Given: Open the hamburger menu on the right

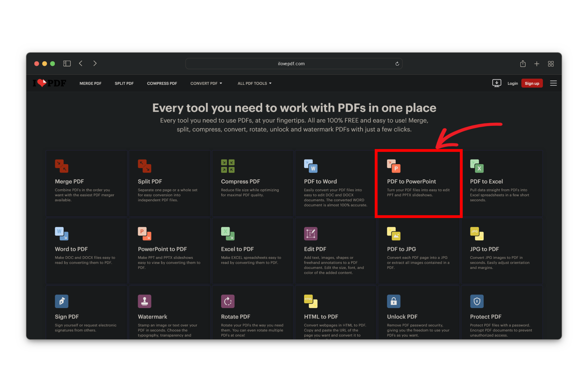Looking at the screenshot, I should [x=553, y=83].
